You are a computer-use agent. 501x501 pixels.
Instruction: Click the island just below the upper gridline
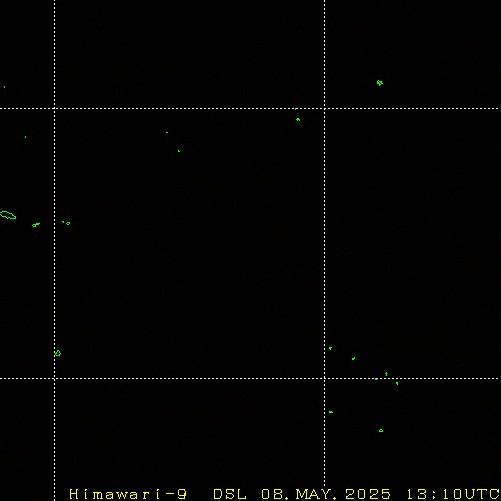click(x=298, y=119)
